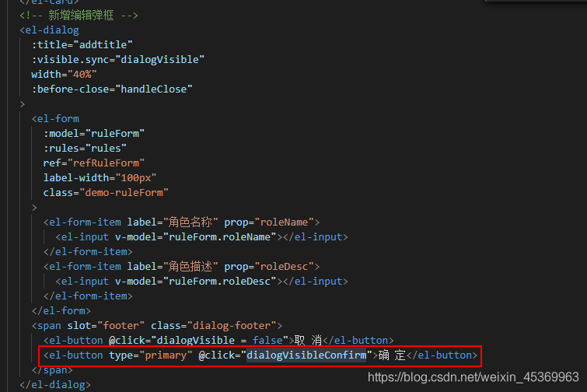Click the slot="footer" attribute
Viewport: 587px width, 392px height.
tap(106, 325)
